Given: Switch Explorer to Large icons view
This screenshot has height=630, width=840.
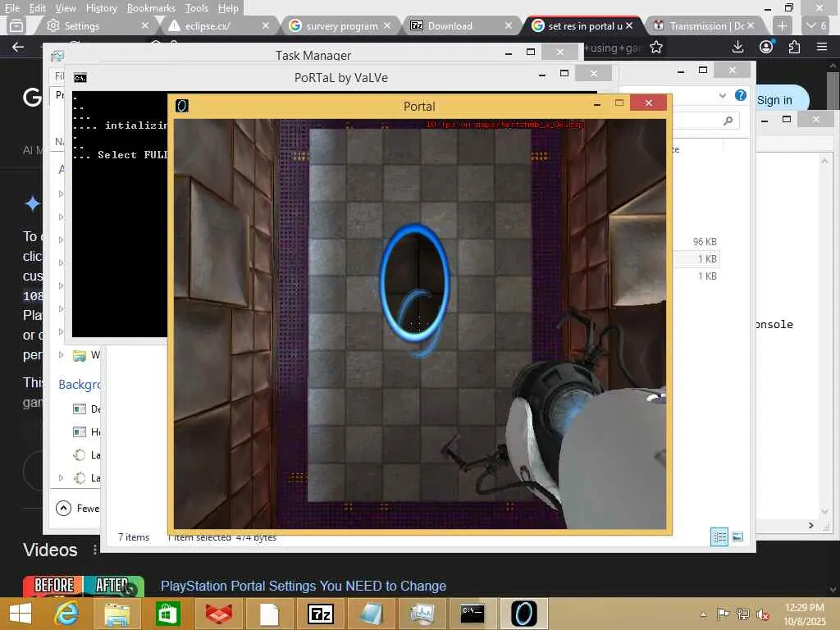Looking at the screenshot, I should pyautogui.click(x=737, y=536).
